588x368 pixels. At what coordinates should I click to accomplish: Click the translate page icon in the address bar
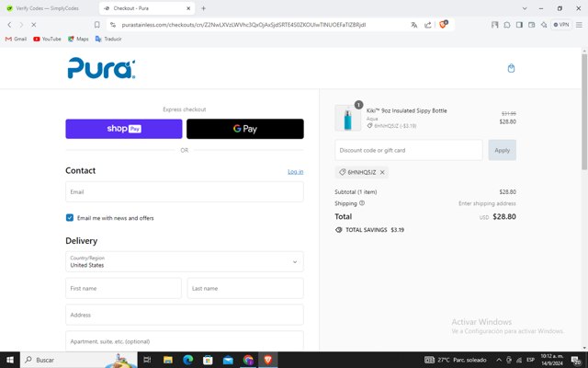pyautogui.click(x=414, y=25)
